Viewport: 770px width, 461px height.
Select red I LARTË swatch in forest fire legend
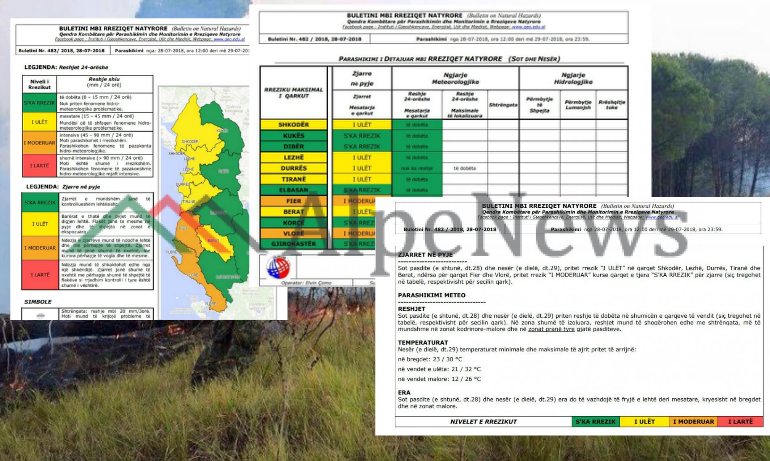(40, 275)
